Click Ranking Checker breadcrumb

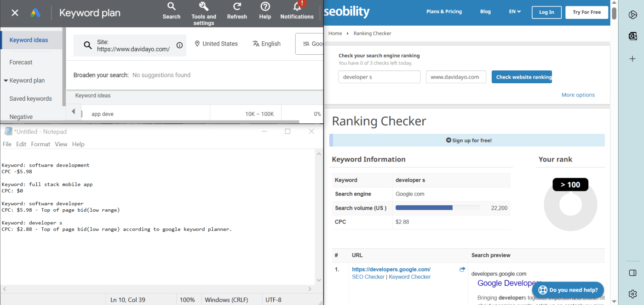(372, 33)
